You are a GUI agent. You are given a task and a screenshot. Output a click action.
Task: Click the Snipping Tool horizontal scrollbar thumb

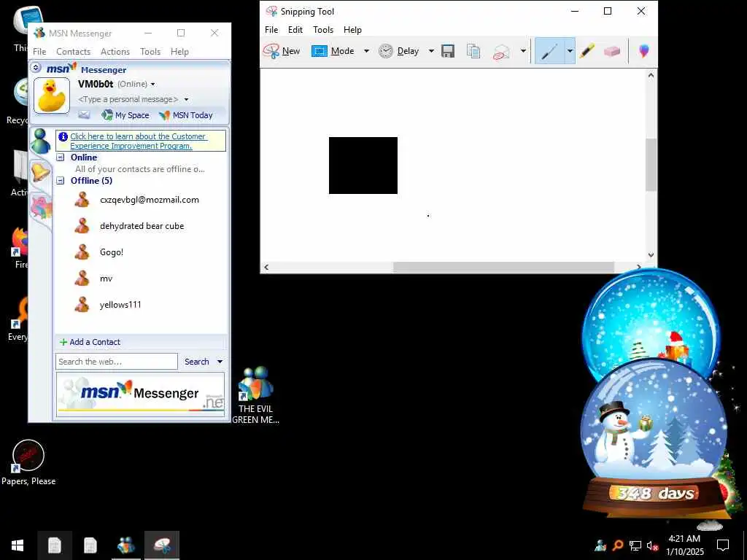(x=503, y=267)
